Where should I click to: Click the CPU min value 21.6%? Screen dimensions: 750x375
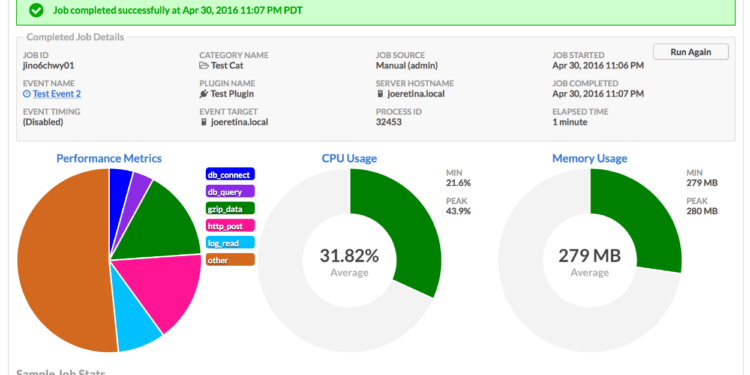click(x=458, y=183)
